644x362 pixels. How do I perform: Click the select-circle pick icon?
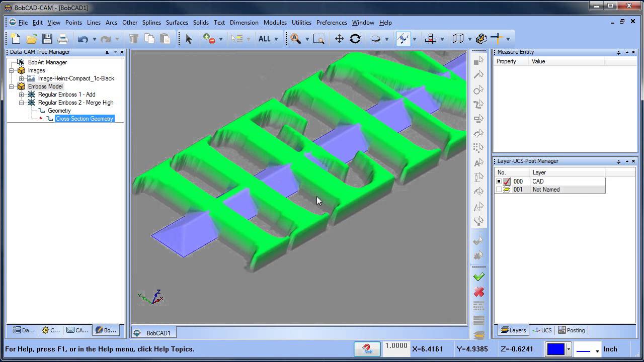(x=478, y=89)
